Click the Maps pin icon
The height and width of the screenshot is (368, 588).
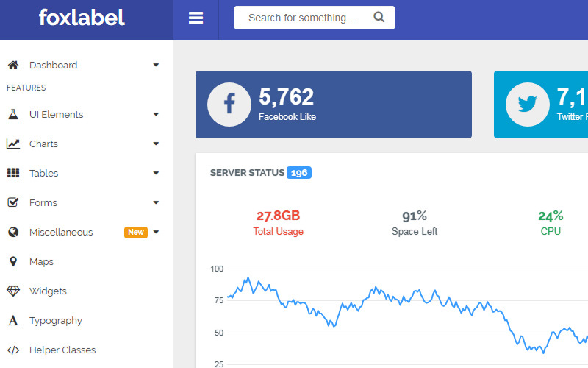13,261
